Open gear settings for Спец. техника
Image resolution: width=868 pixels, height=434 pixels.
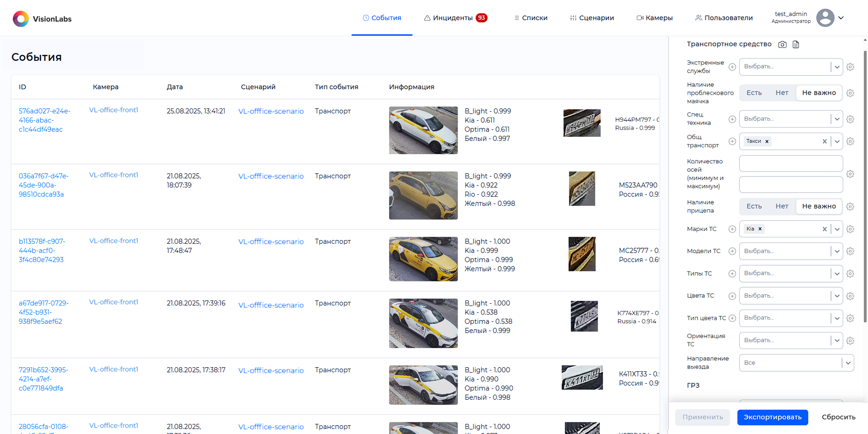click(x=850, y=119)
